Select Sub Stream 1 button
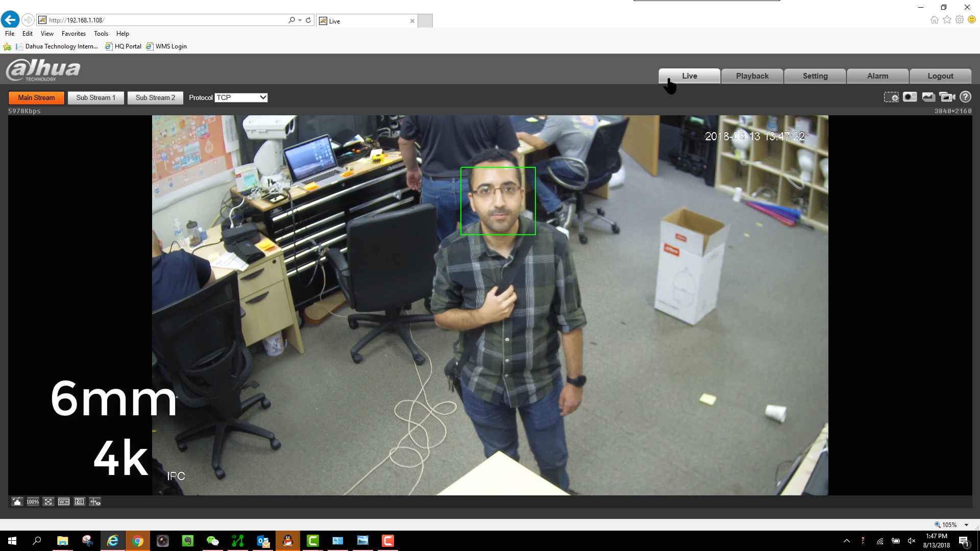 (95, 97)
